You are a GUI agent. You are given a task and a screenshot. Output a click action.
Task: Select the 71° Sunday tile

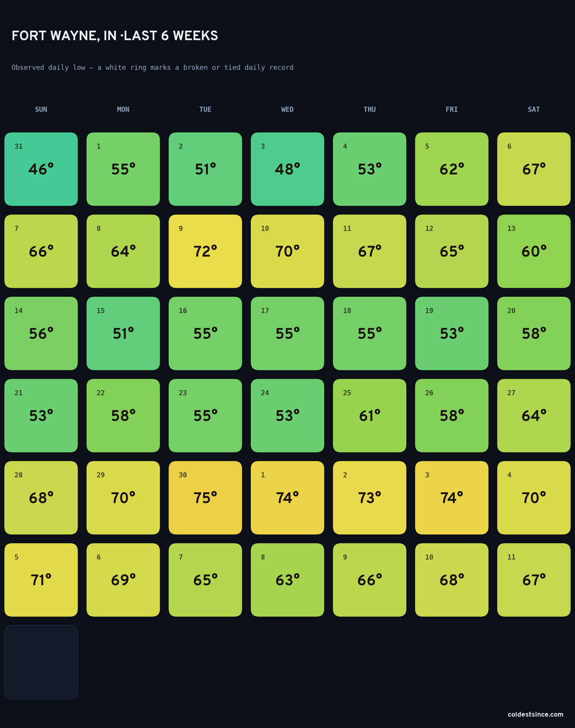41,580
